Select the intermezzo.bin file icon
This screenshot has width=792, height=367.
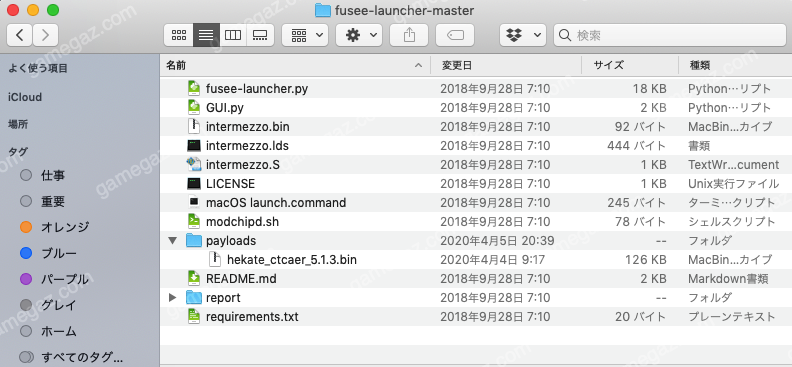point(194,127)
